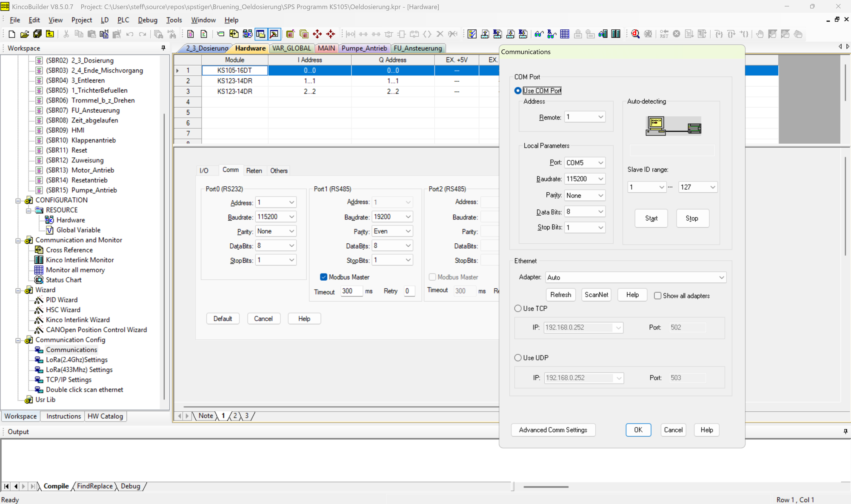Click the output coil ladder instruction icon
Viewport: 851px width, 504px height.
pyautogui.click(x=427, y=34)
